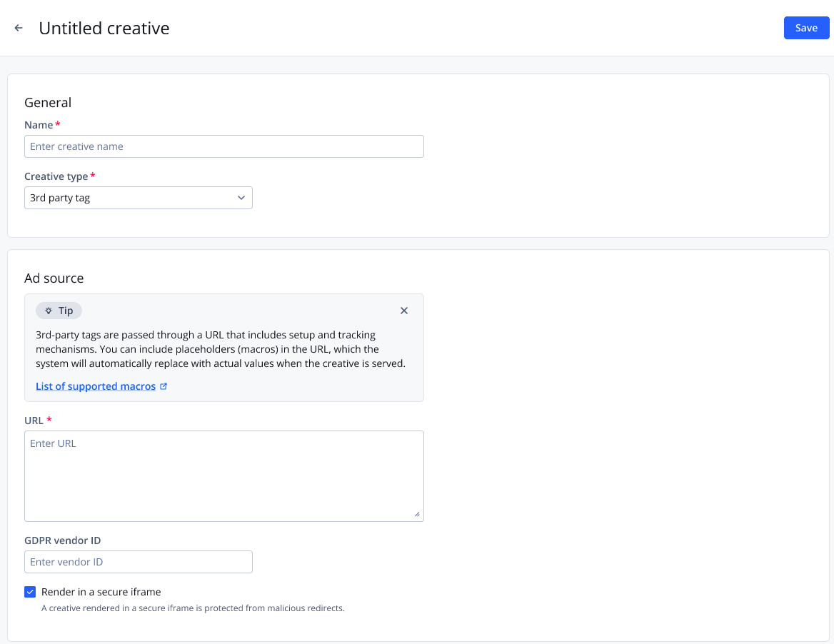The width and height of the screenshot is (834, 644).
Task: Click the Ad source section heading
Action: pyautogui.click(x=54, y=278)
